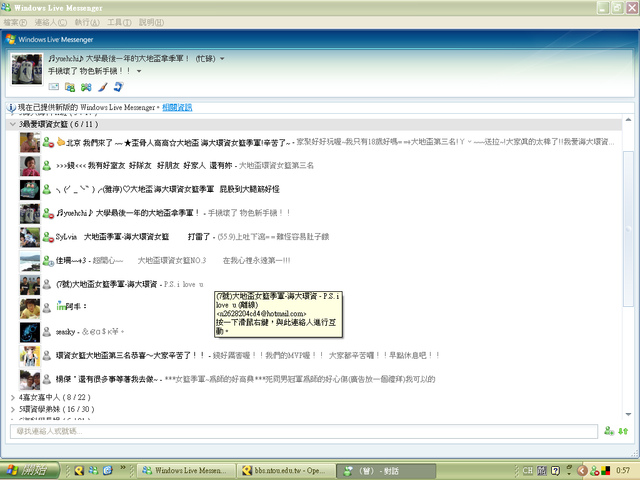Click the info icon on the update notice bar
This screenshot has height=480, width=640.
point(11,107)
